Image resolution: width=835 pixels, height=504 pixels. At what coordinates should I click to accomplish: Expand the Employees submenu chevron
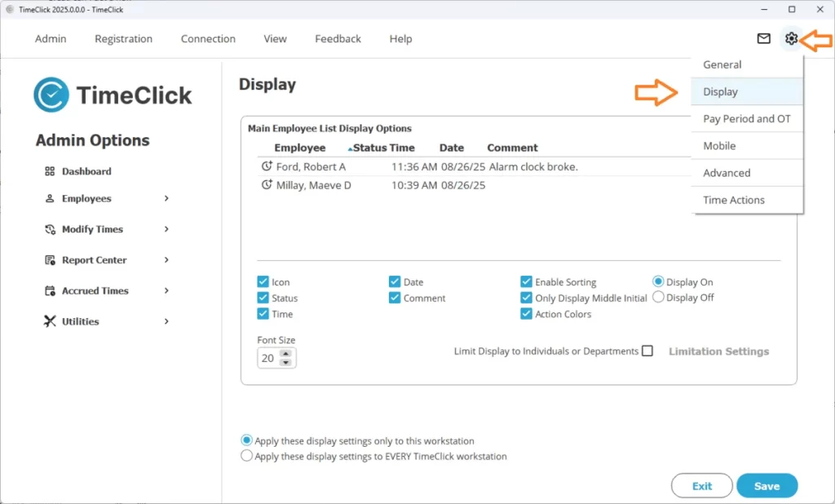tap(166, 199)
